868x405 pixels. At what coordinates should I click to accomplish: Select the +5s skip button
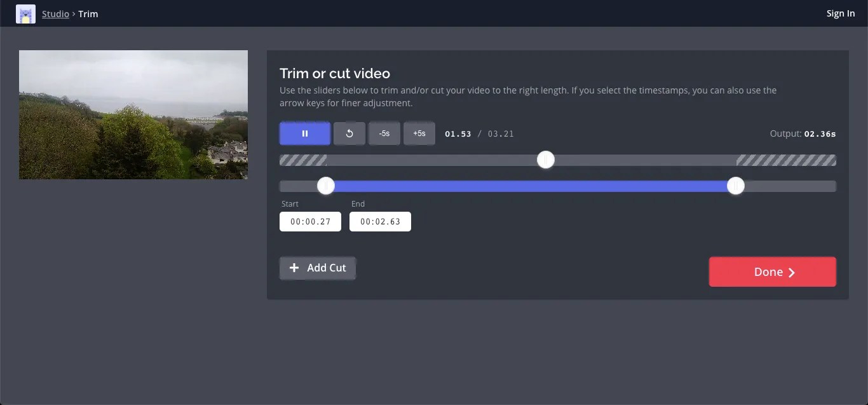[419, 133]
